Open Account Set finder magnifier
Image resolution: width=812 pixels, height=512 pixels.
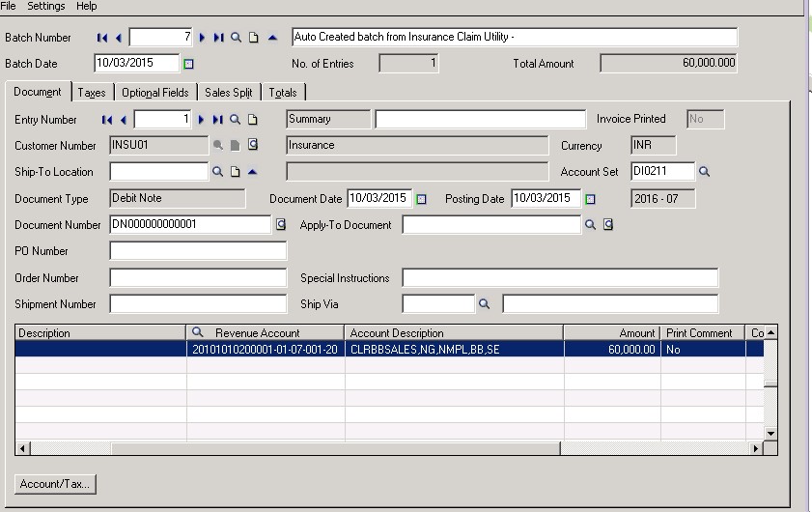pyautogui.click(x=705, y=172)
